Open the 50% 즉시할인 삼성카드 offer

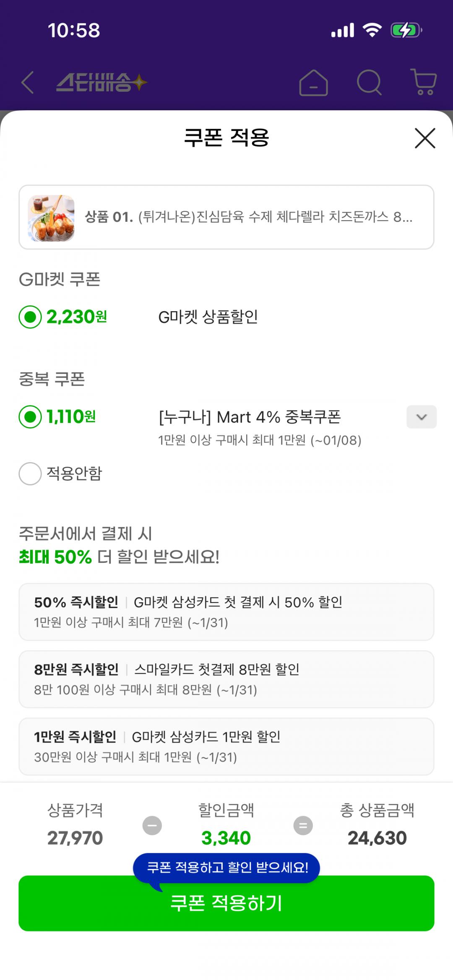click(x=226, y=612)
